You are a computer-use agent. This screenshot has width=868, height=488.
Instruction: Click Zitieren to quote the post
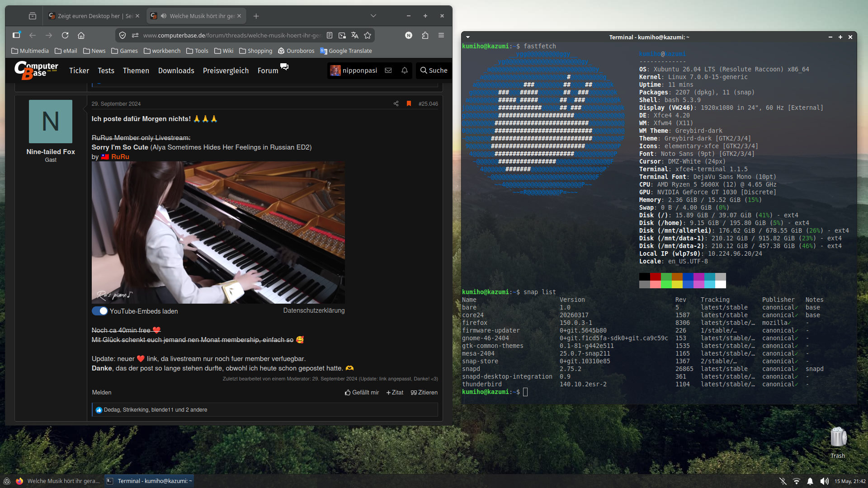coord(424,392)
